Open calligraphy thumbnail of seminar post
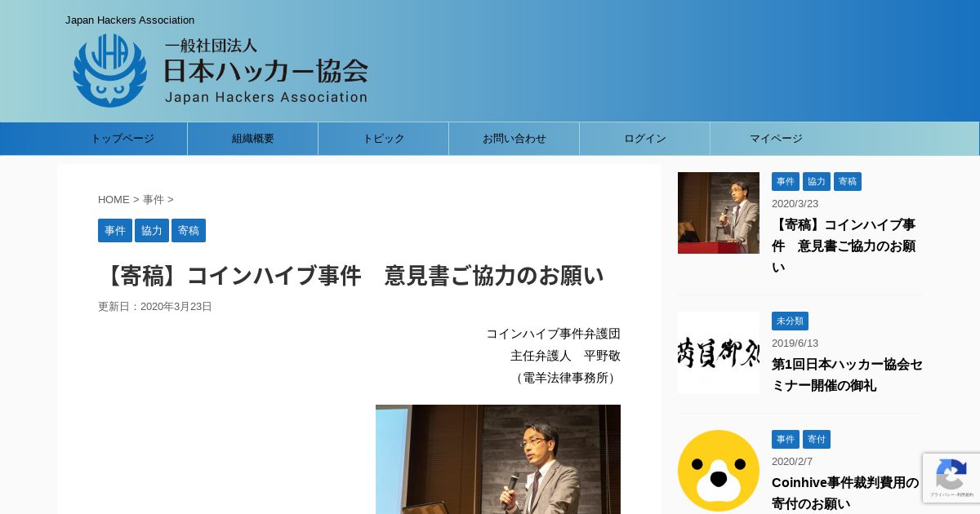 tap(719, 352)
